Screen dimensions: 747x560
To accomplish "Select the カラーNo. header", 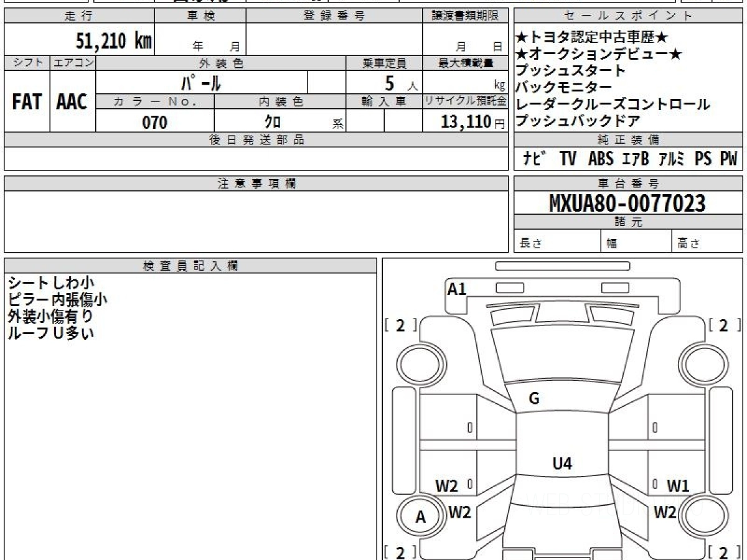I will 155,102.
